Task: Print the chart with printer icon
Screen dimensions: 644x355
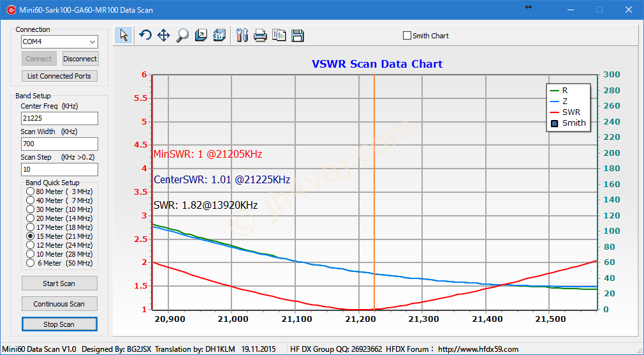Action: point(260,35)
